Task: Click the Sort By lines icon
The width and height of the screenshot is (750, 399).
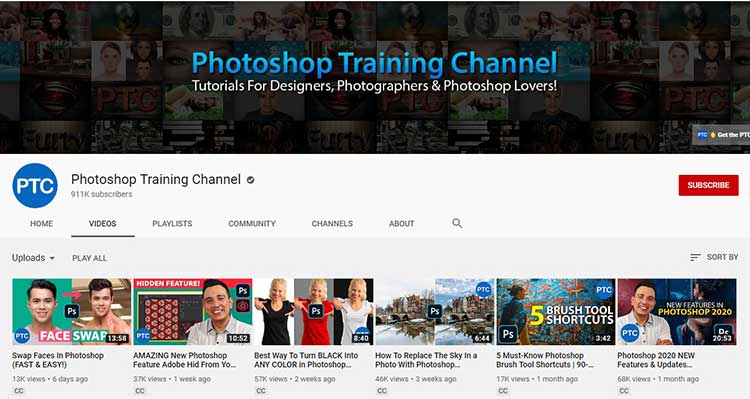Action: [695, 257]
